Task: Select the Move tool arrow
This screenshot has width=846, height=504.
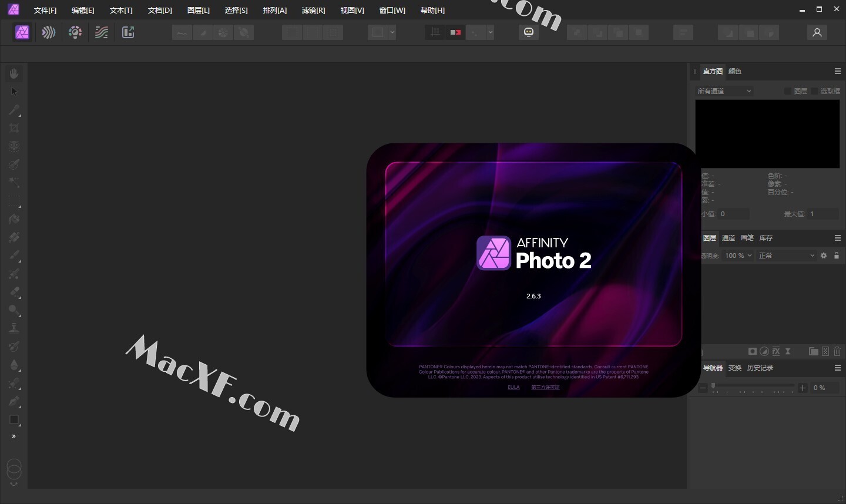Action: click(x=14, y=92)
